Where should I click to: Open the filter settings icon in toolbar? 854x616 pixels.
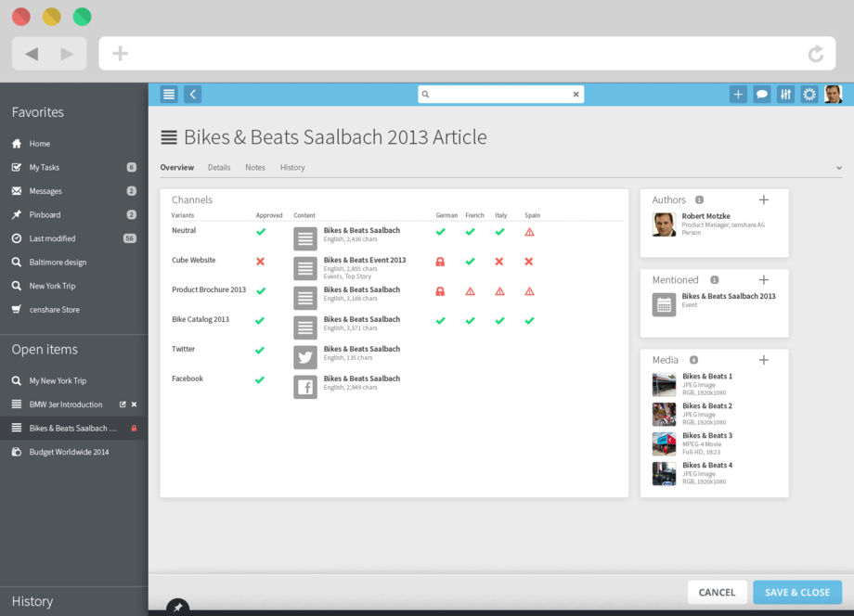point(785,94)
